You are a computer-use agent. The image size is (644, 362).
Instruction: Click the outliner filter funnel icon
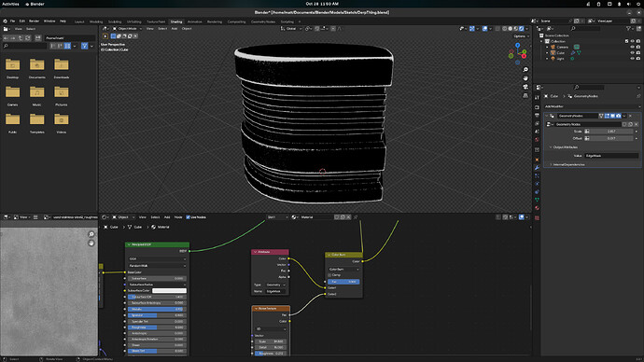(628, 28)
